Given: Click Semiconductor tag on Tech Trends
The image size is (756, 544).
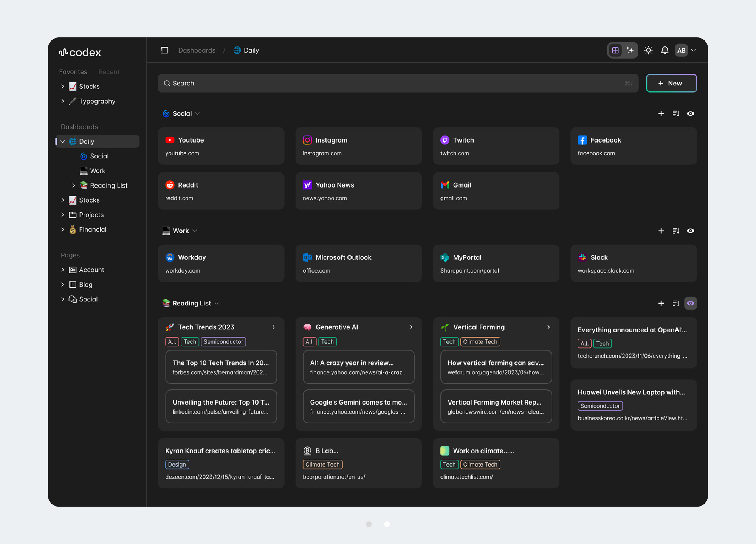Looking at the screenshot, I should coord(223,342).
